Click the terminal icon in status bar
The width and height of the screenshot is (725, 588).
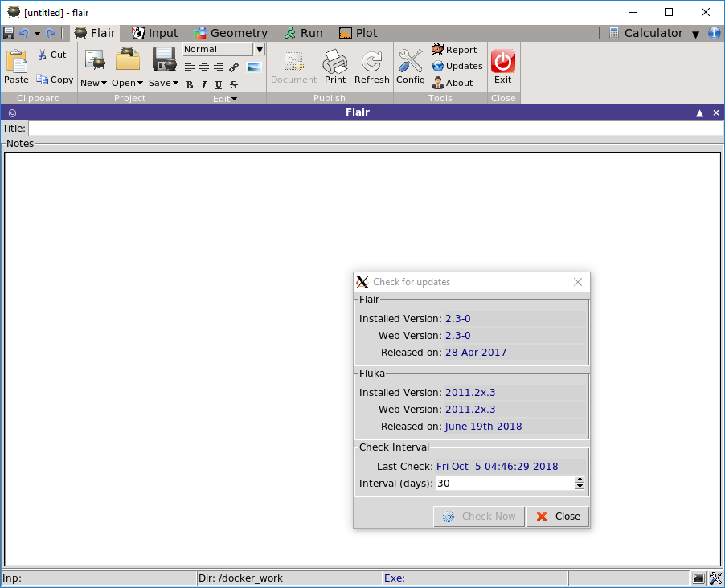pyautogui.click(x=698, y=578)
